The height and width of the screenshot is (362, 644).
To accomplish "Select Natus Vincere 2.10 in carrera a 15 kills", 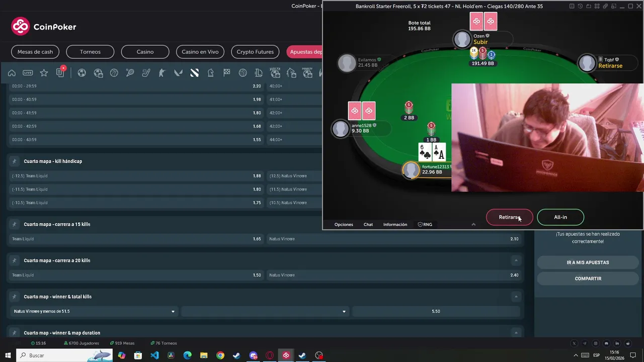I will [x=395, y=239].
